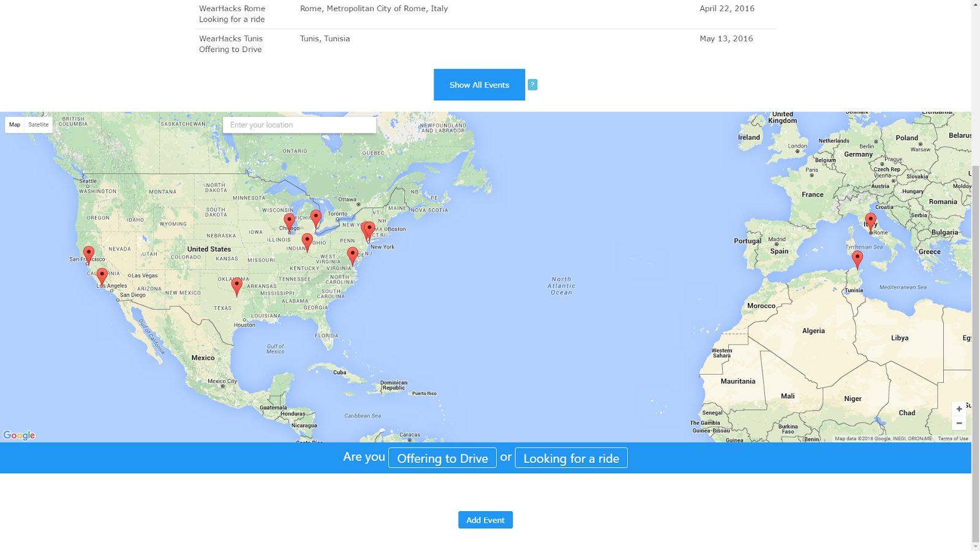The width and height of the screenshot is (980, 551).
Task: Select the WearHacks Tunis event row
Action: pyautogui.click(x=486, y=43)
